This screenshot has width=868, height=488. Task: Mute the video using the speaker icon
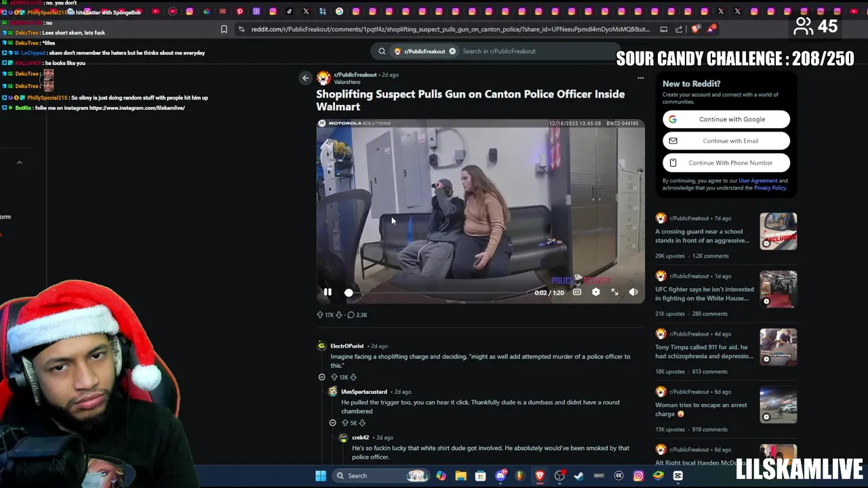[x=633, y=292]
